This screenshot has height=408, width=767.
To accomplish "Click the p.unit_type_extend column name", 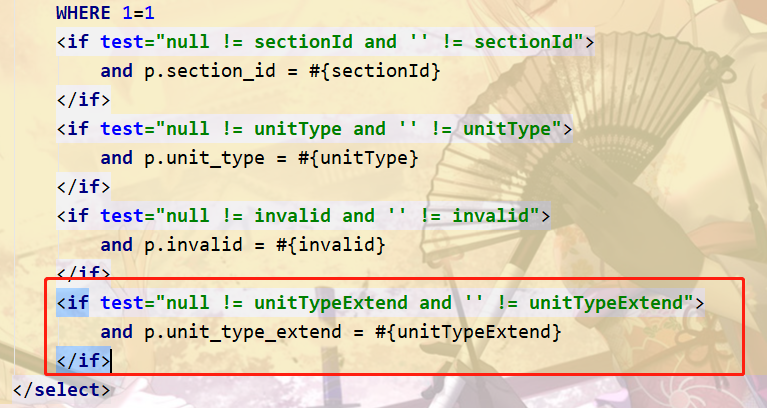I will (243, 332).
